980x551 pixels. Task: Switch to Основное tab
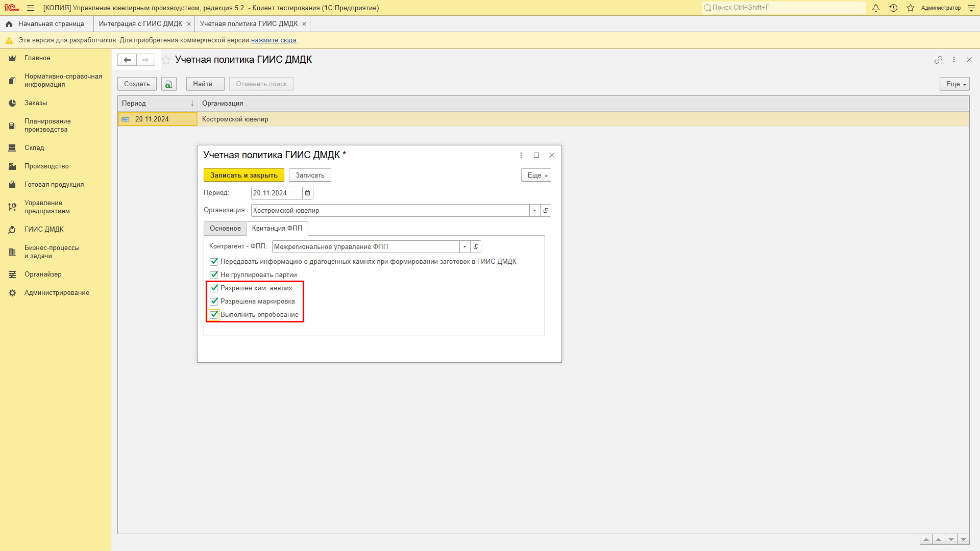point(225,229)
